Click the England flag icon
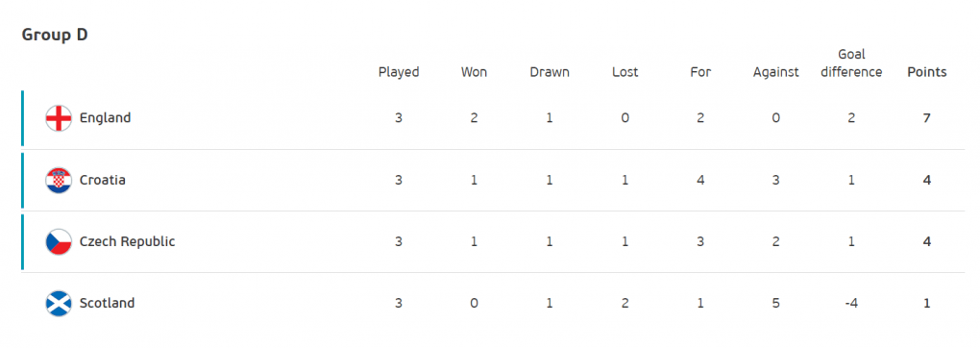 (59, 118)
